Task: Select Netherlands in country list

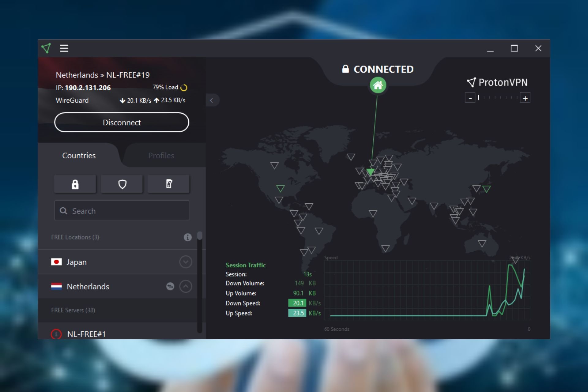Action: point(118,287)
